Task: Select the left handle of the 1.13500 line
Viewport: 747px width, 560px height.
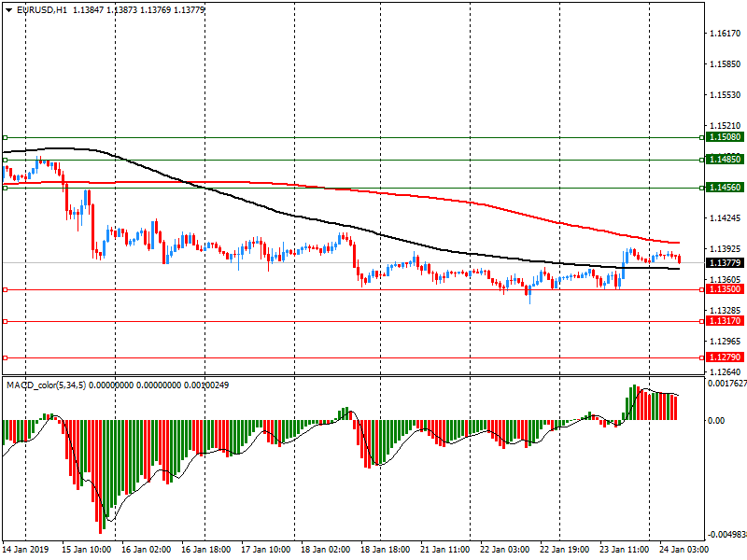Action: point(6,289)
